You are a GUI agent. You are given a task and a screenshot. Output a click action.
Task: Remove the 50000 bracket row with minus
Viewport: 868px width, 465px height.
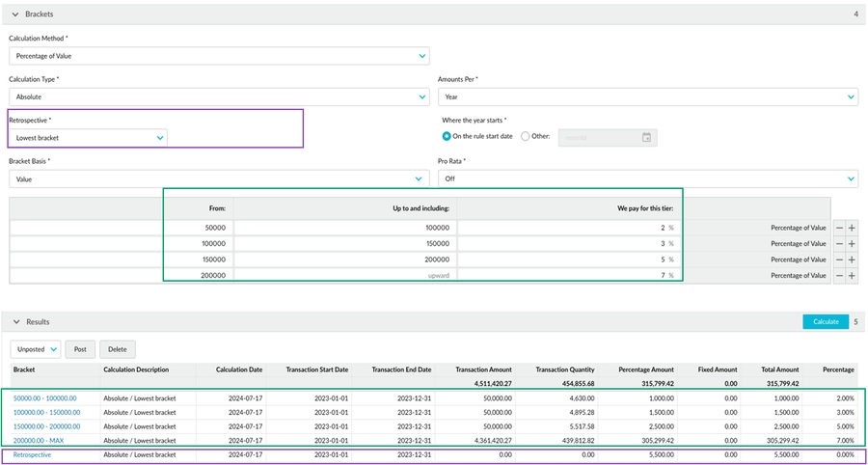[x=839, y=228]
